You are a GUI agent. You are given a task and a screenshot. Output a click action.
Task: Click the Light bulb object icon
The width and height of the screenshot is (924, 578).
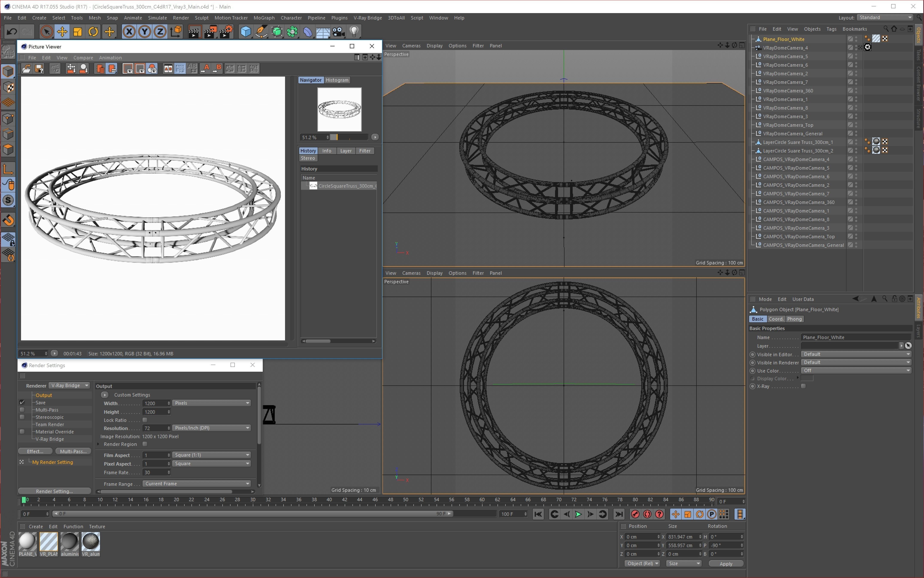pyautogui.click(x=354, y=31)
